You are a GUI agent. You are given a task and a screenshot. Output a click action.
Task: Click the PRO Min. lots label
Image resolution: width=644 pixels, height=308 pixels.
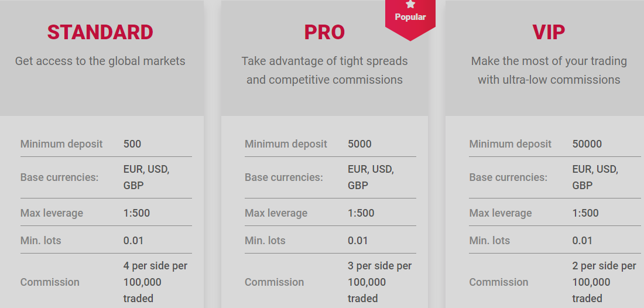[x=265, y=241]
